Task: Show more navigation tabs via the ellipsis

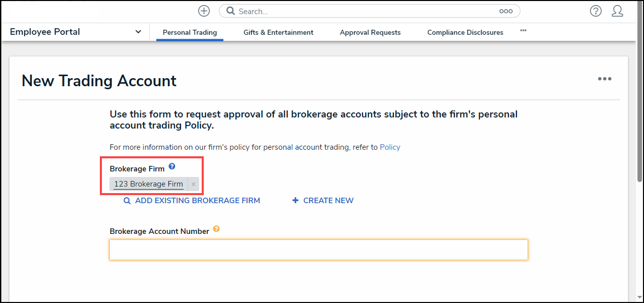Action: coord(523,31)
